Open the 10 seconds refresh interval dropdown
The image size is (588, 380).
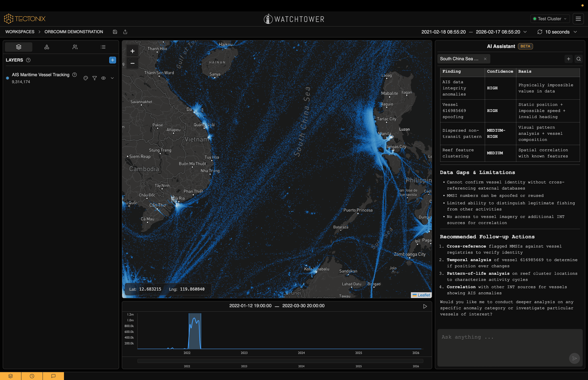557,32
